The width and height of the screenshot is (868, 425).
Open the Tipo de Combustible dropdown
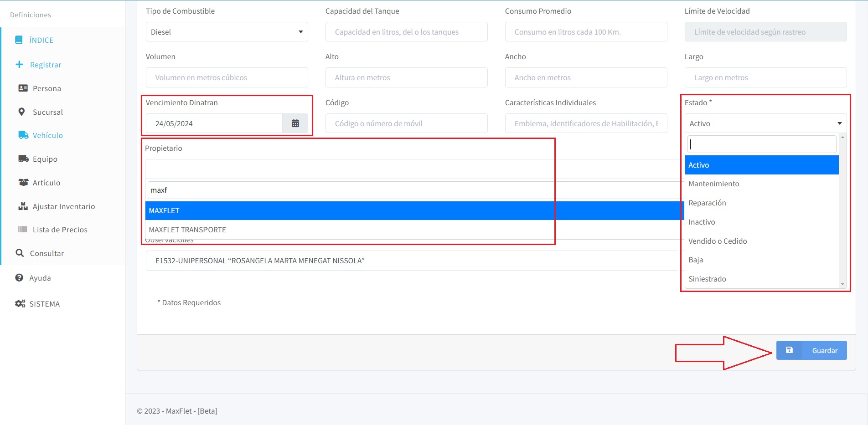[x=227, y=32]
